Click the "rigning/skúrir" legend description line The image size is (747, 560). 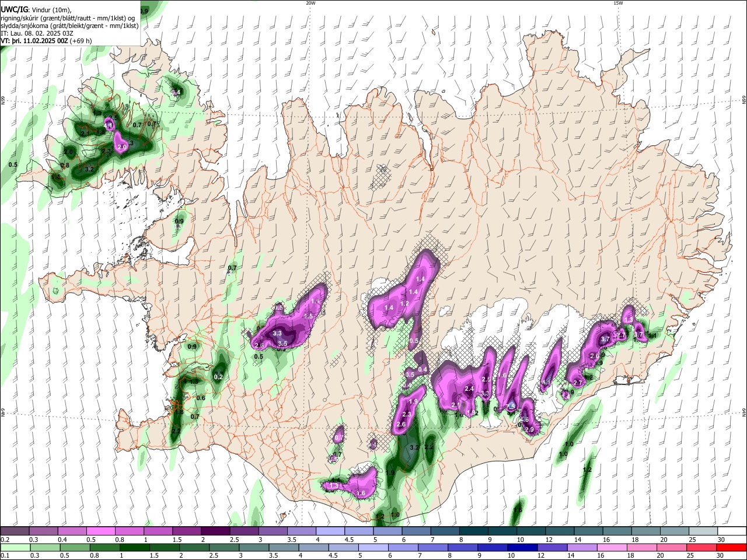[68, 18]
